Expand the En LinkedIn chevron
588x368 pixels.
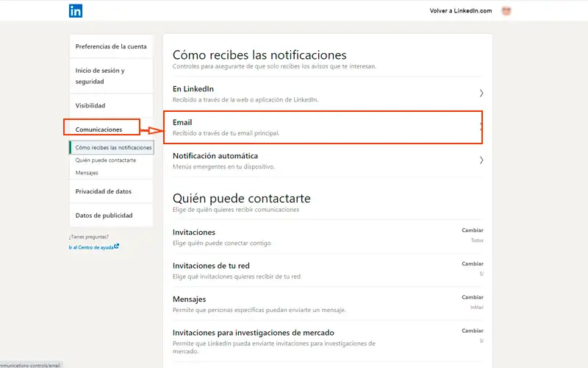click(481, 93)
